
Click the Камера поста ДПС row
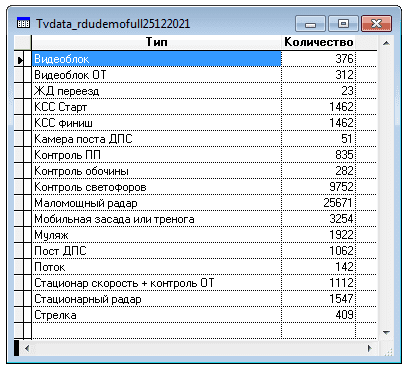195,139
